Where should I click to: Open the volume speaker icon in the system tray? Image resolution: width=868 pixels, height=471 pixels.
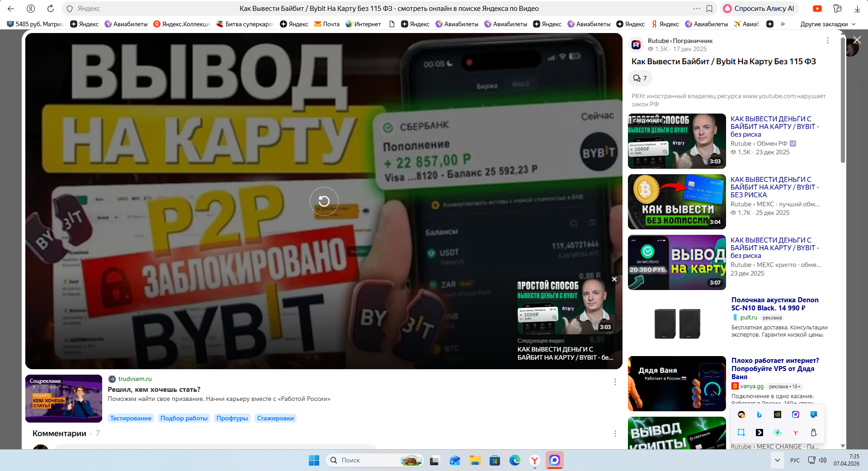823,460
